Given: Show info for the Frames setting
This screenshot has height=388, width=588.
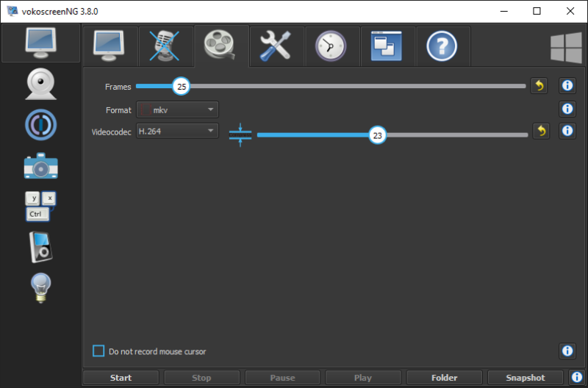Looking at the screenshot, I should click(x=567, y=85).
